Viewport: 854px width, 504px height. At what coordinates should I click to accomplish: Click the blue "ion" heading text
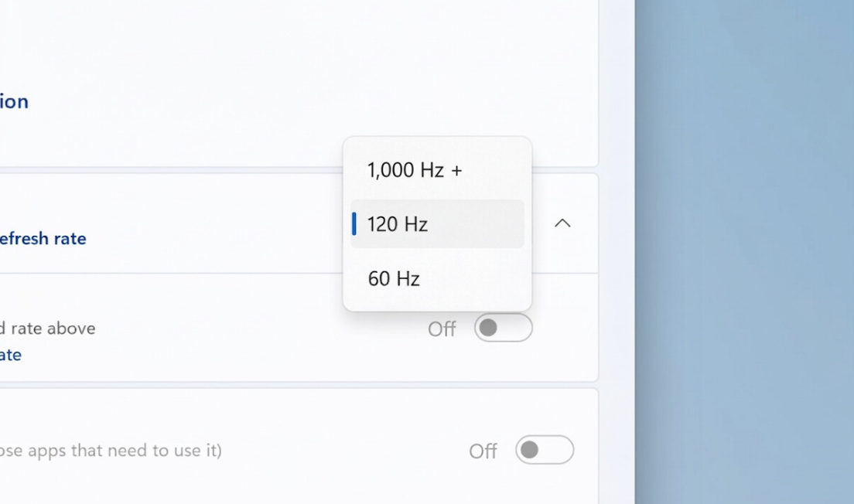[x=15, y=101]
